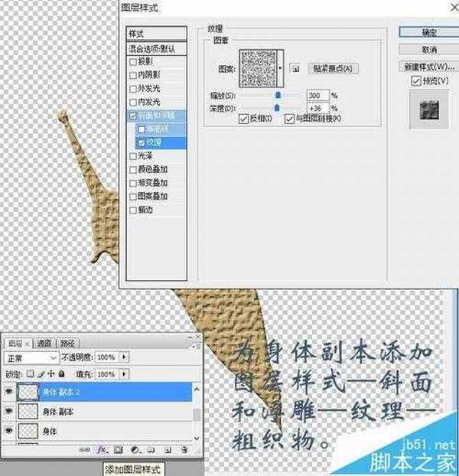The width and height of the screenshot is (459, 476).
Task: Toggle the 与图层链接(K) checkbox
Action: (289, 119)
